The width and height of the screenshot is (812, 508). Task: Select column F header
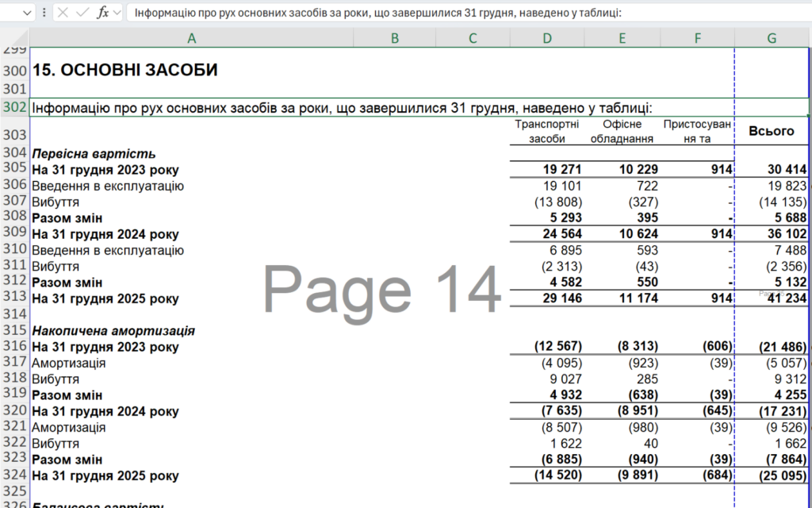pyautogui.click(x=698, y=38)
